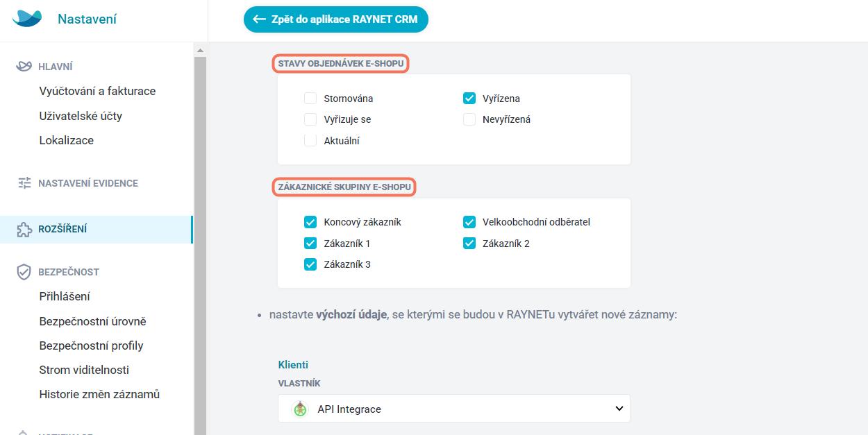Click the Nastavení evidence sliders icon
The height and width of the screenshot is (435, 868).
coord(24,183)
